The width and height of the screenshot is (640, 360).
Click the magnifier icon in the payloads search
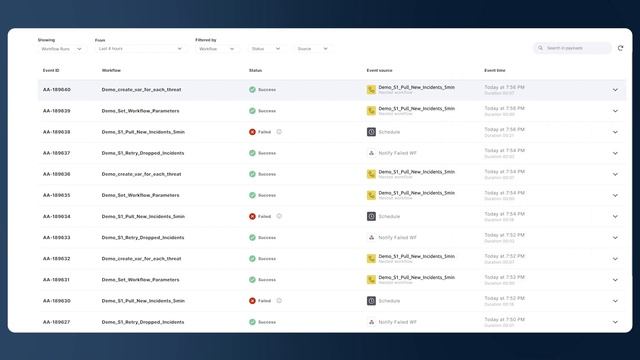point(540,48)
